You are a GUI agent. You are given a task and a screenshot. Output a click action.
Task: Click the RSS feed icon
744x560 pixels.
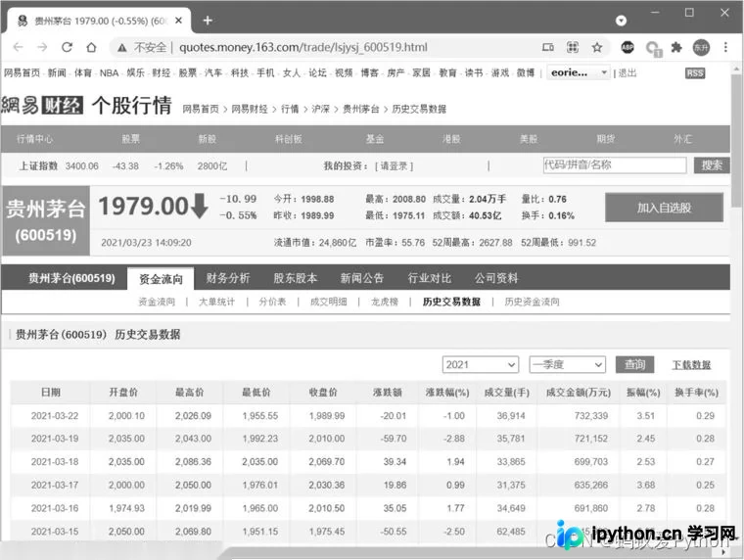click(695, 73)
